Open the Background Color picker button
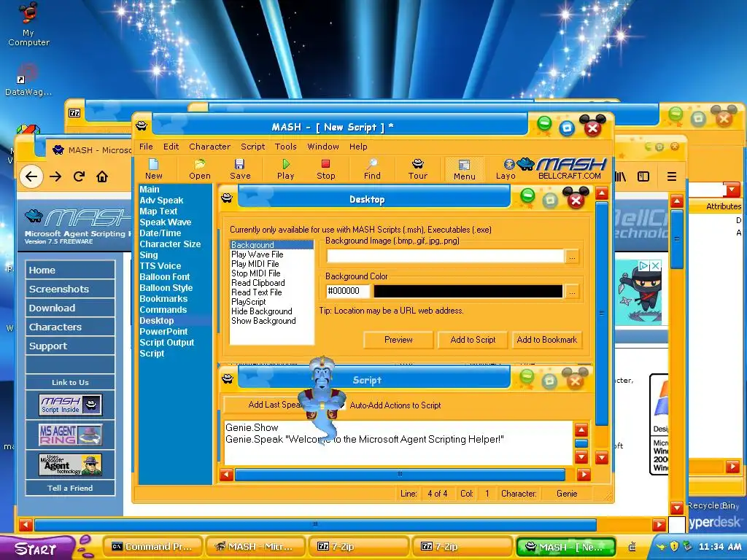The width and height of the screenshot is (747, 560). 572,291
